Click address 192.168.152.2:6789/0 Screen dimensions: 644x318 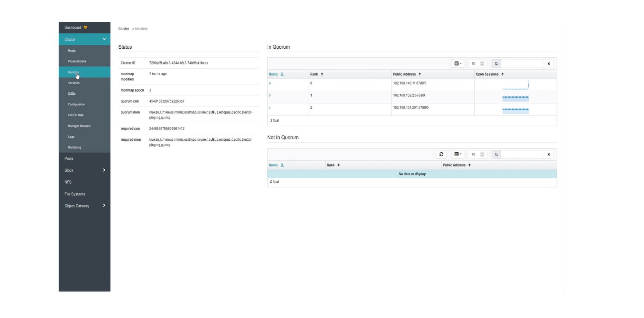(x=409, y=95)
